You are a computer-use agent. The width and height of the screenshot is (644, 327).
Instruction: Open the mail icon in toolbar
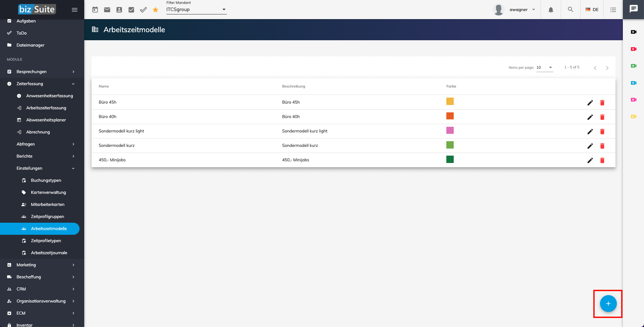(x=107, y=10)
